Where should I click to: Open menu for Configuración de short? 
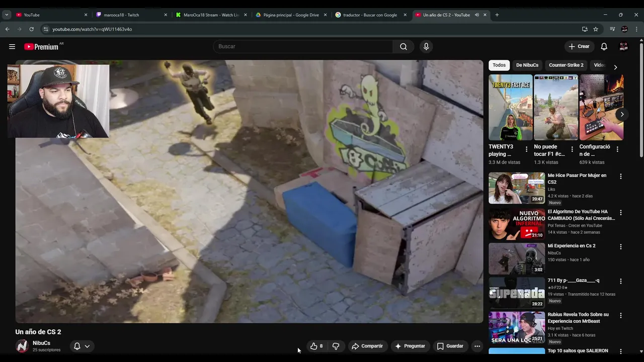pyautogui.click(x=617, y=149)
